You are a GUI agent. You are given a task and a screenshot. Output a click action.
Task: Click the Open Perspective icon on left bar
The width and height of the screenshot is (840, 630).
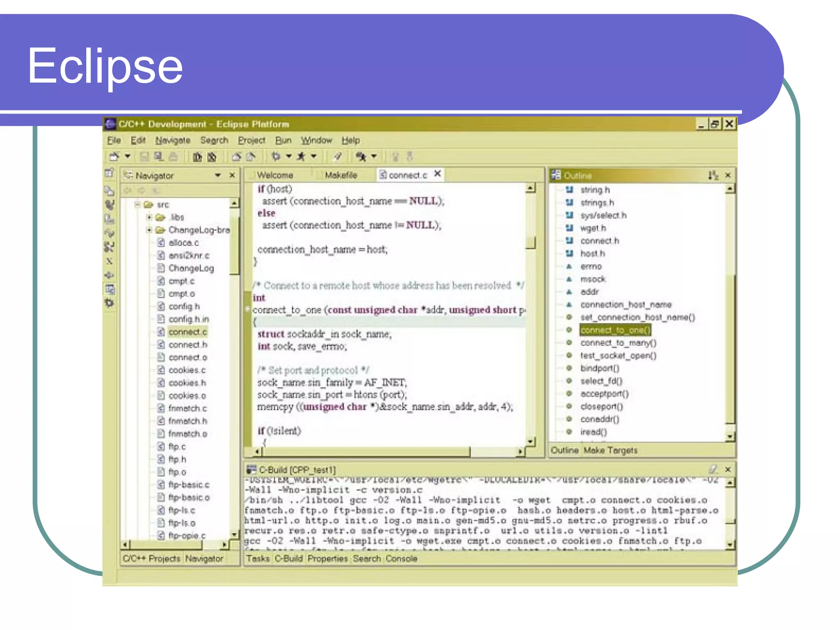pos(109,173)
